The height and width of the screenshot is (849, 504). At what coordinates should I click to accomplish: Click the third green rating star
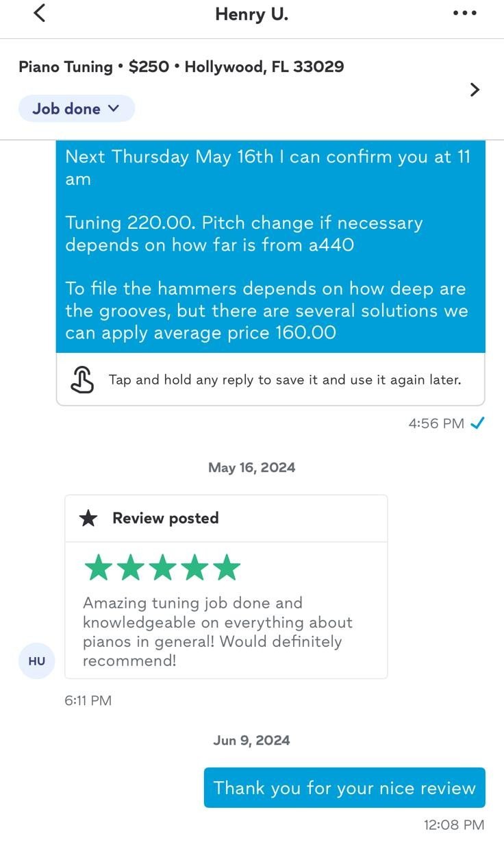[162, 568]
